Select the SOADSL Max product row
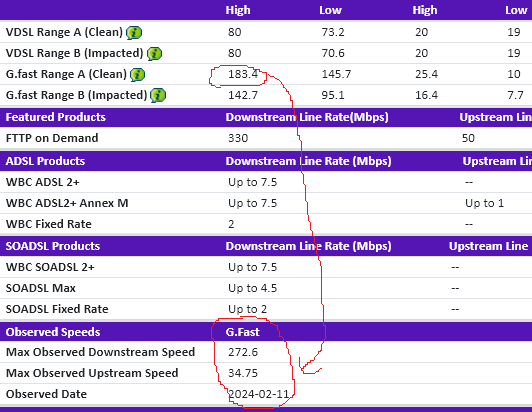 tap(266, 288)
